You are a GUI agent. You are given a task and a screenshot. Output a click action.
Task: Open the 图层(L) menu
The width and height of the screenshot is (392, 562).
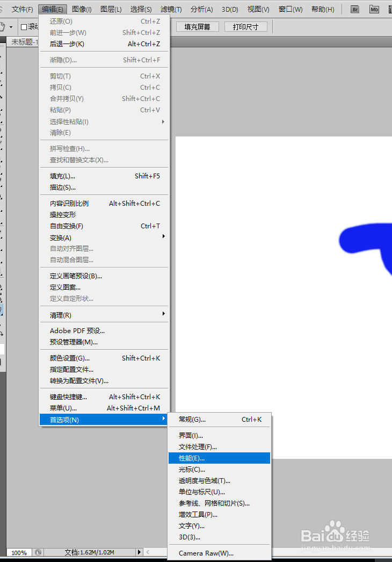(111, 9)
